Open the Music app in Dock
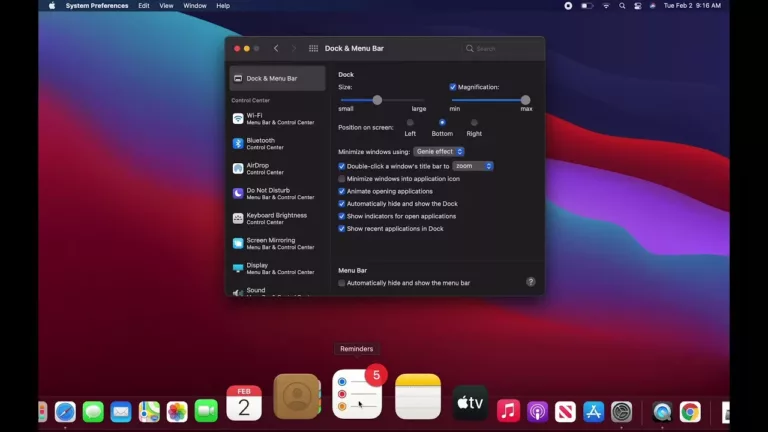 pos(508,411)
